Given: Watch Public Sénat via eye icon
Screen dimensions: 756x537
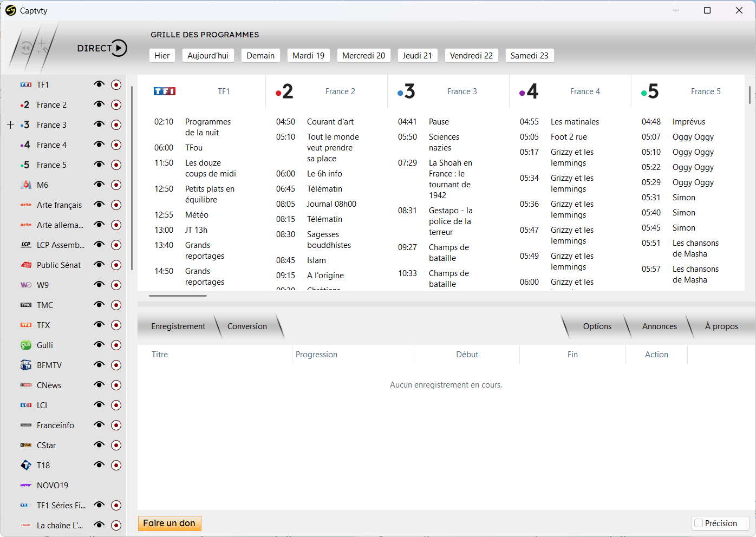Looking at the screenshot, I should coord(99,265).
